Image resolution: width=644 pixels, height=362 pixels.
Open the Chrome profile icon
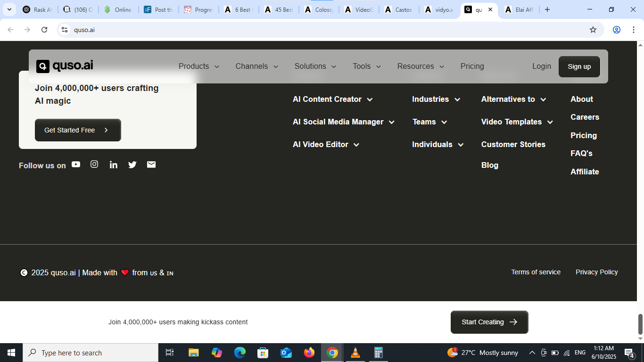tap(617, 30)
